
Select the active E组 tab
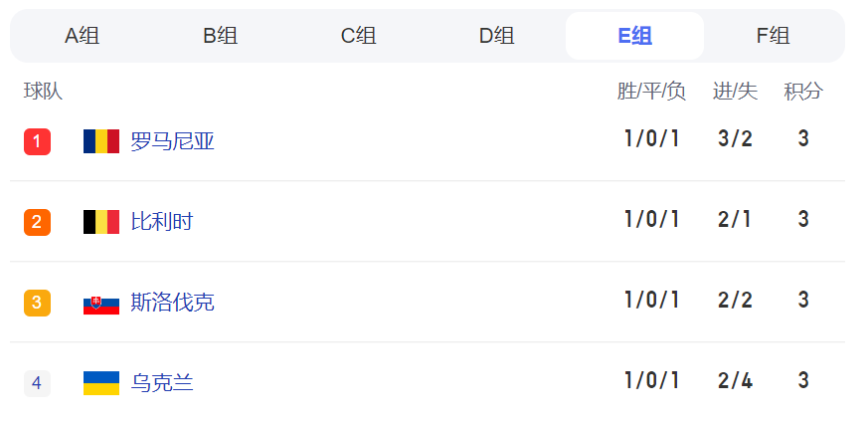tap(635, 36)
